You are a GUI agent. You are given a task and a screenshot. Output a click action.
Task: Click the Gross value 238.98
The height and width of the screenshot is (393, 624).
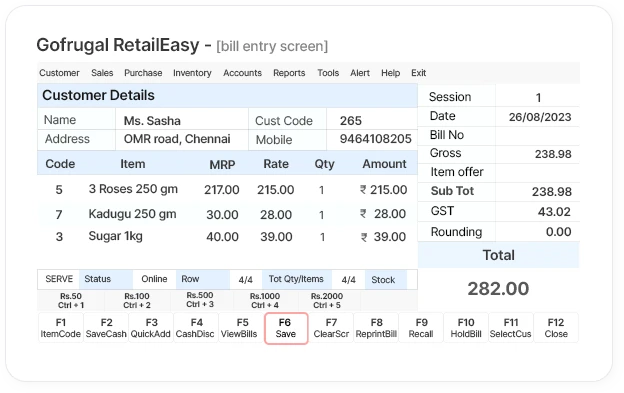pyautogui.click(x=553, y=154)
